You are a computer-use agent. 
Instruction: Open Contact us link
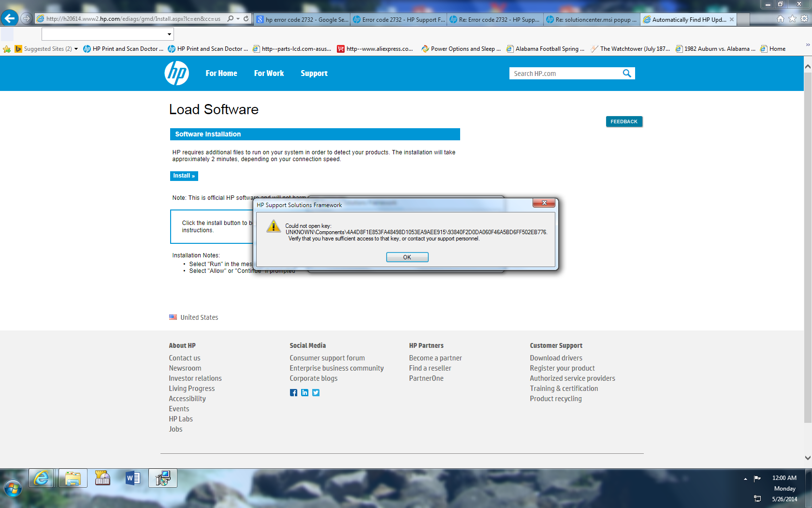185,358
